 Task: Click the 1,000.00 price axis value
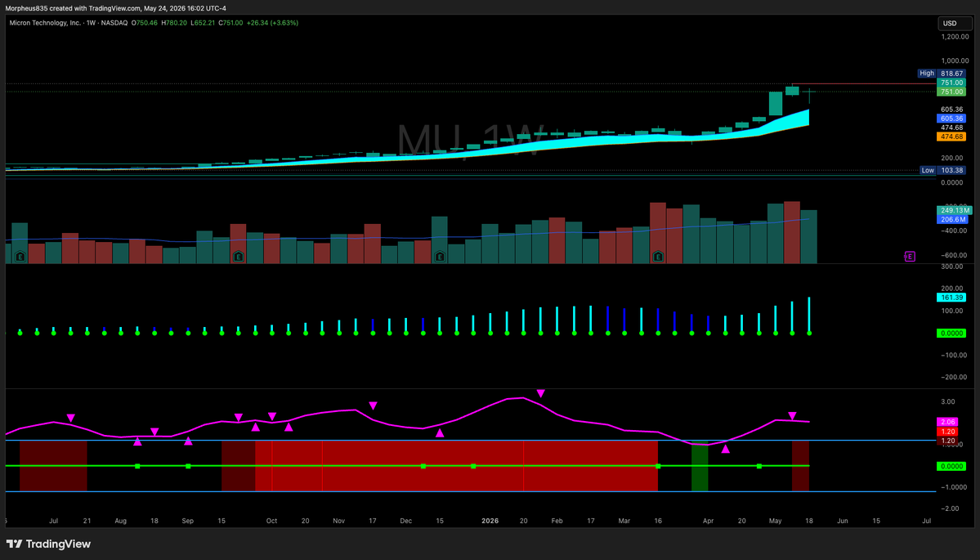tap(955, 60)
